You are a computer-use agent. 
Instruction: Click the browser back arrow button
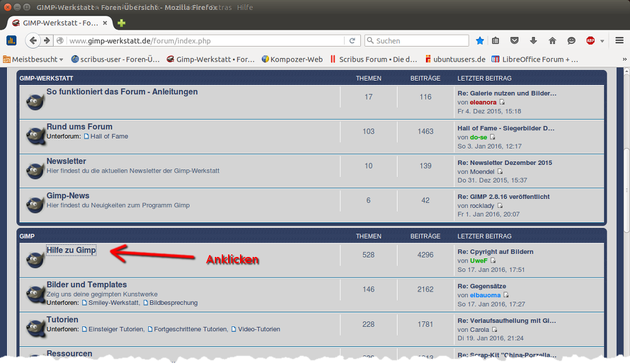33,40
